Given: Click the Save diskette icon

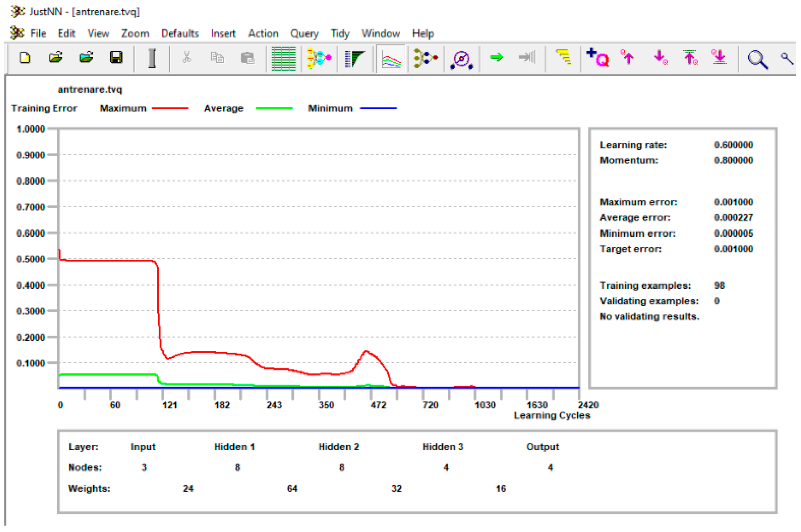Looking at the screenshot, I should click(x=116, y=58).
